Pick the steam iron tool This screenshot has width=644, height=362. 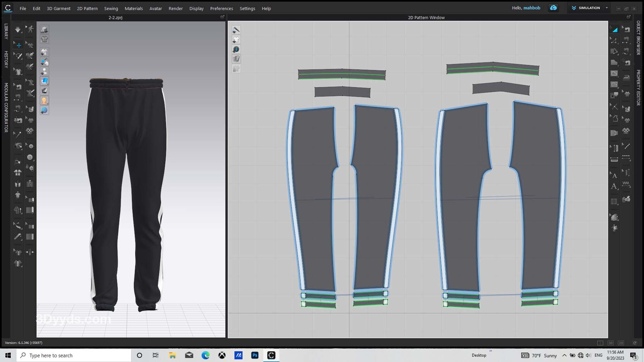pos(626,77)
